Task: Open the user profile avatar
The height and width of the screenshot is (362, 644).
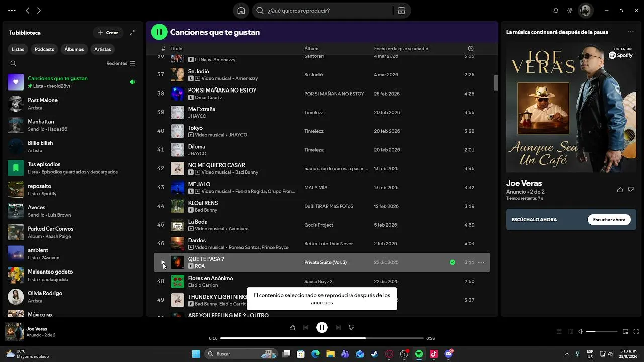Action: [585, 11]
